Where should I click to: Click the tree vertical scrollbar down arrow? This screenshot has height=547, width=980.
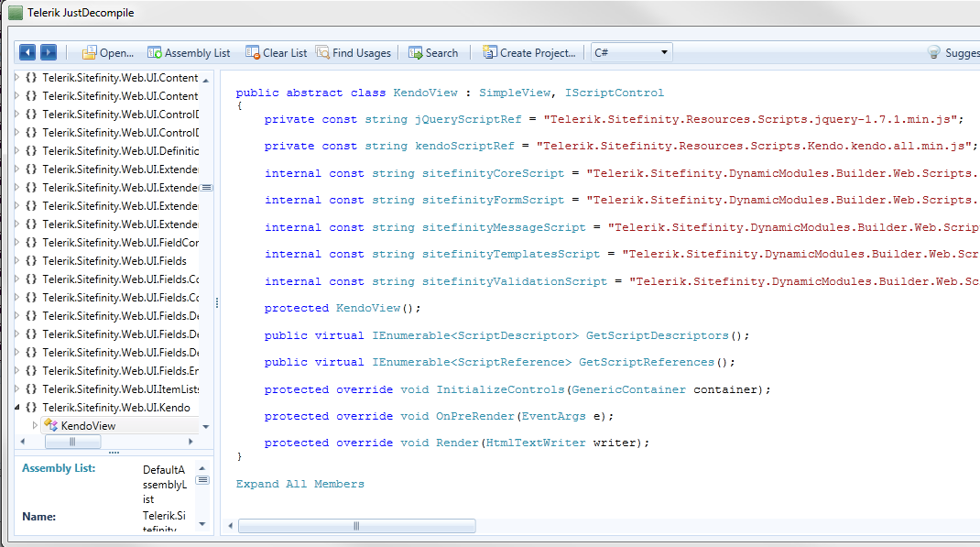(x=206, y=427)
